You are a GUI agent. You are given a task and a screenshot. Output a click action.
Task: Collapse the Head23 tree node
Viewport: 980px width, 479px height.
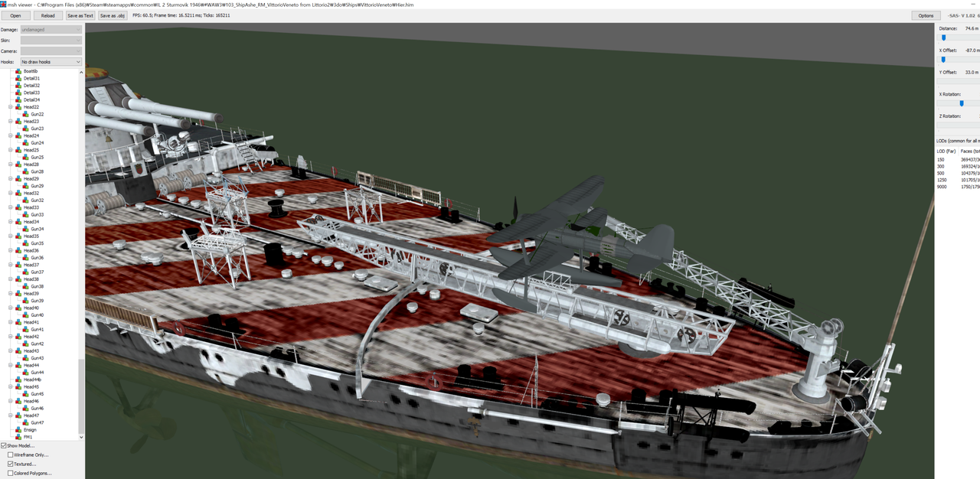(11, 121)
